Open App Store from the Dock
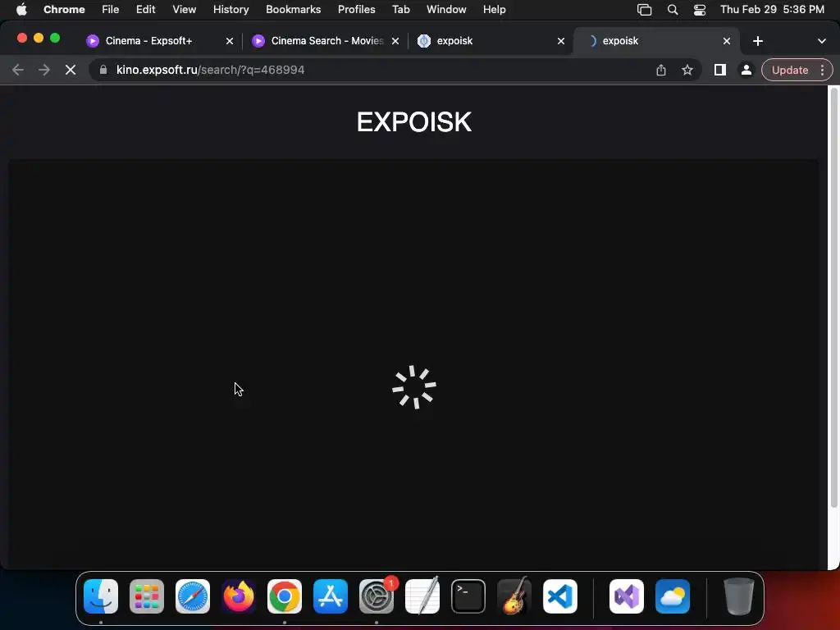The width and height of the screenshot is (840, 630). 331,596
